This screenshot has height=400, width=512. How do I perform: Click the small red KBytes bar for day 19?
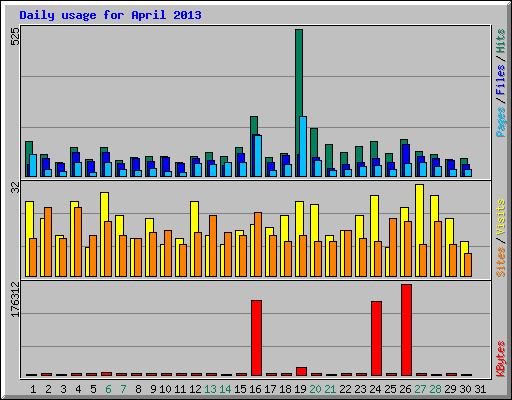click(x=301, y=371)
